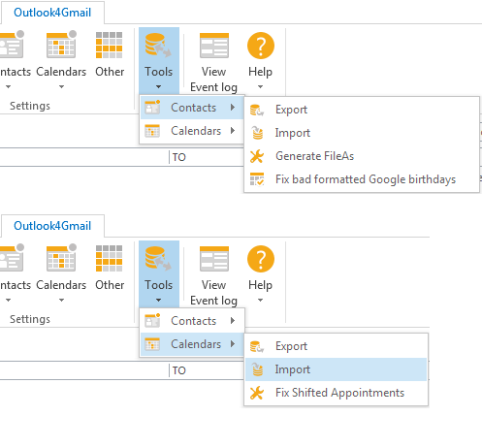This screenshot has width=482, height=448.
Task: Open View Event log in upper ribbon
Action: click(x=214, y=62)
